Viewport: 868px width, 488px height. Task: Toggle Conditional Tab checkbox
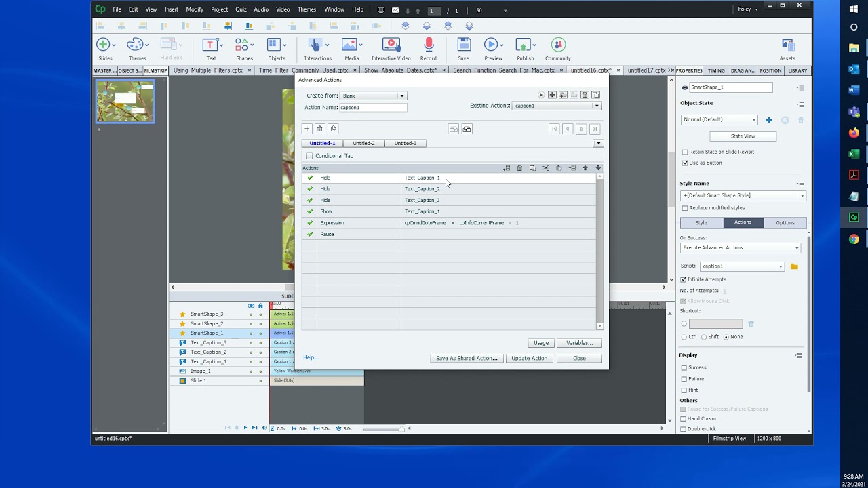(x=309, y=156)
